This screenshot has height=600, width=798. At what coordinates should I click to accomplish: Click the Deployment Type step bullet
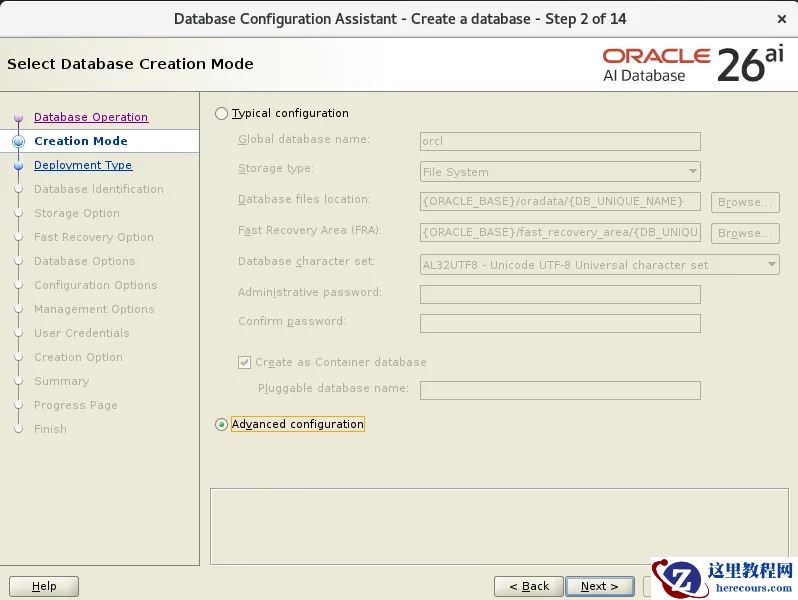coord(19,165)
